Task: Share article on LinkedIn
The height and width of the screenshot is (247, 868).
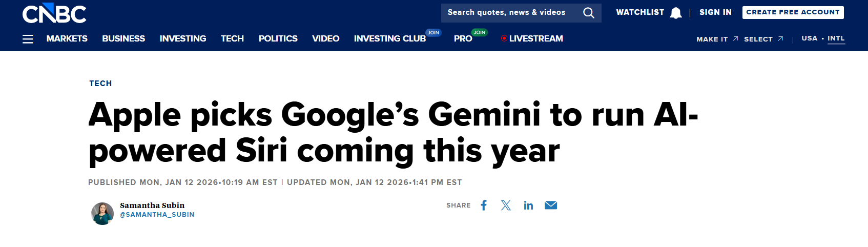Action: pos(528,205)
